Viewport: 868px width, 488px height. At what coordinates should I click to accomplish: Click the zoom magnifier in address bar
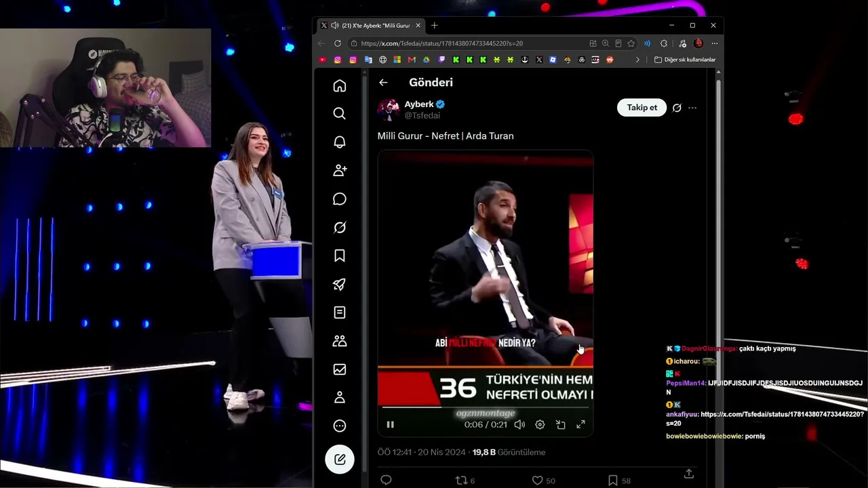click(606, 43)
